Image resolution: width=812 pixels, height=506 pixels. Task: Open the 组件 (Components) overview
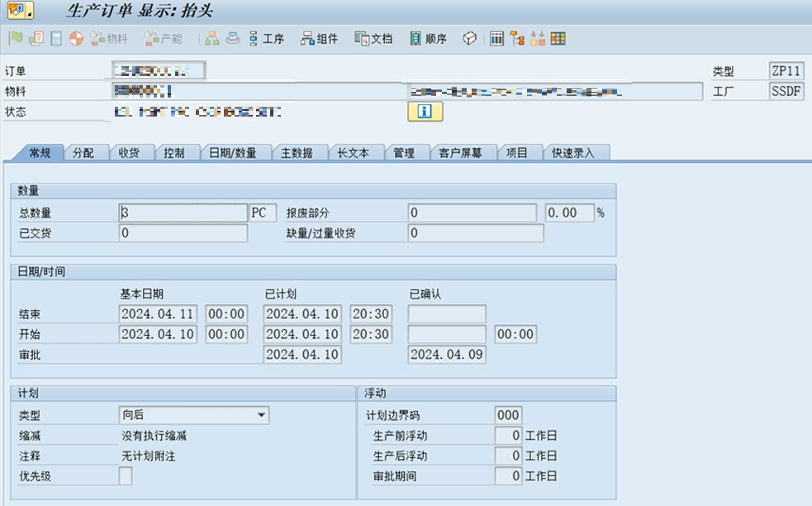[x=319, y=39]
